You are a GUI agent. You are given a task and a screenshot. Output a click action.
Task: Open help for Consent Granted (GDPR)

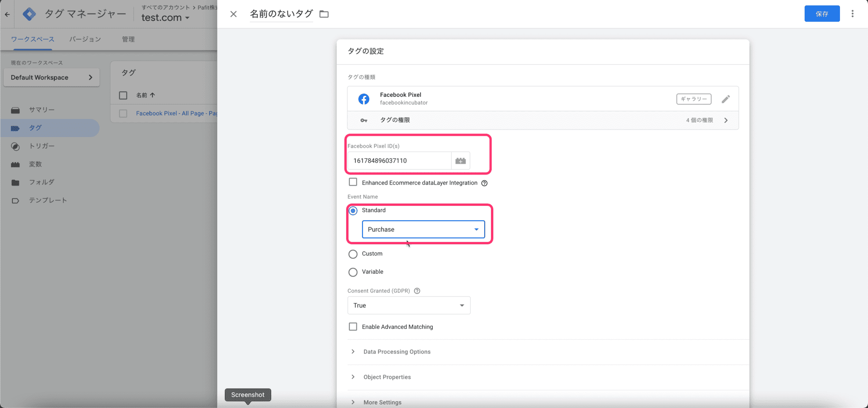pyautogui.click(x=417, y=291)
